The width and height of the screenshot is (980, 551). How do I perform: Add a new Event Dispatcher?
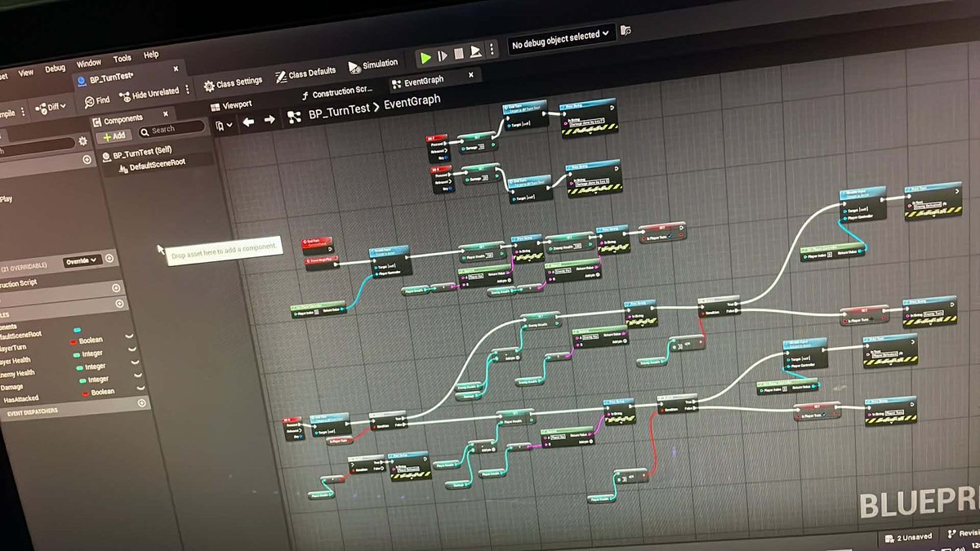(142, 402)
